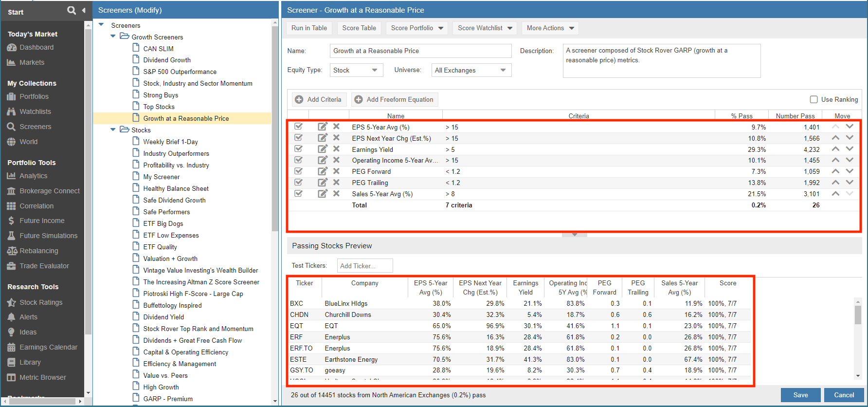868x407 pixels.
Task: Open the Universe All Exchanges dropdown
Action: [x=471, y=70]
